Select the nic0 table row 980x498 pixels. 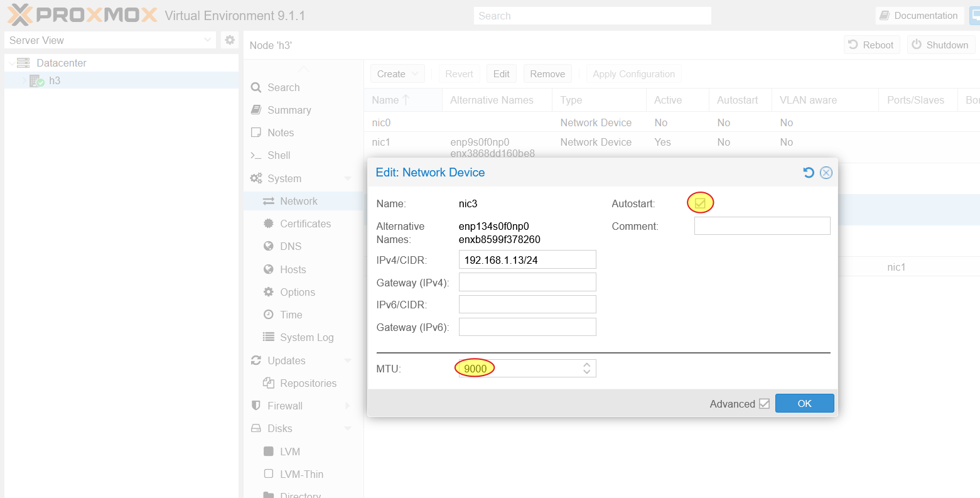pos(672,122)
